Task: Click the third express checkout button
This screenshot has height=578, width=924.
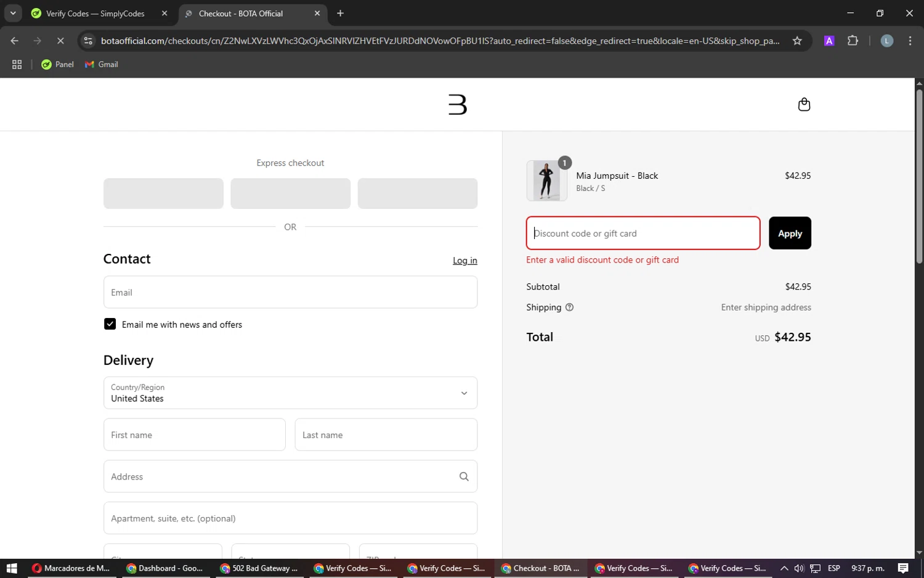Action: pos(417,193)
